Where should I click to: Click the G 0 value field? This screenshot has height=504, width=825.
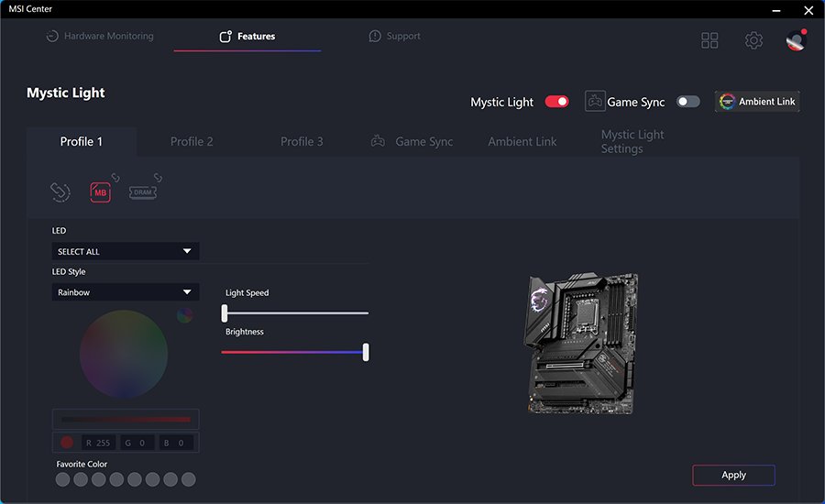pyautogui.click(x=137, y=443)
